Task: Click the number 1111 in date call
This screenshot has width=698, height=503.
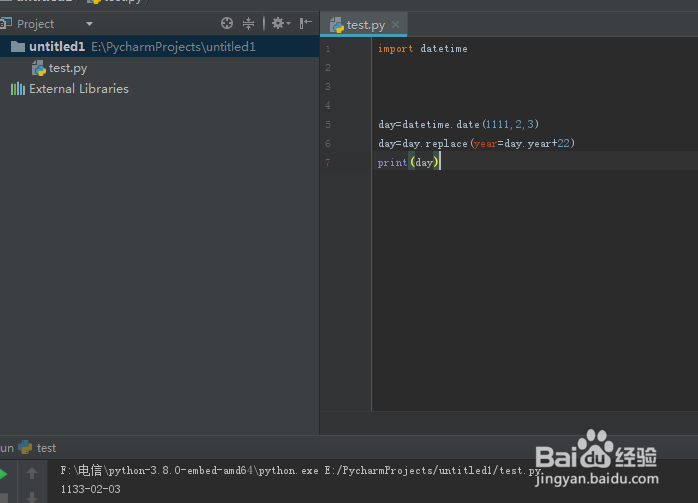Action: (497, 124)
